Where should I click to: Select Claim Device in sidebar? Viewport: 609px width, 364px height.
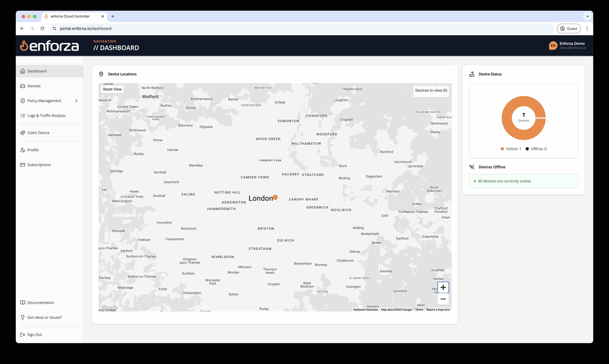pos(49,133)
